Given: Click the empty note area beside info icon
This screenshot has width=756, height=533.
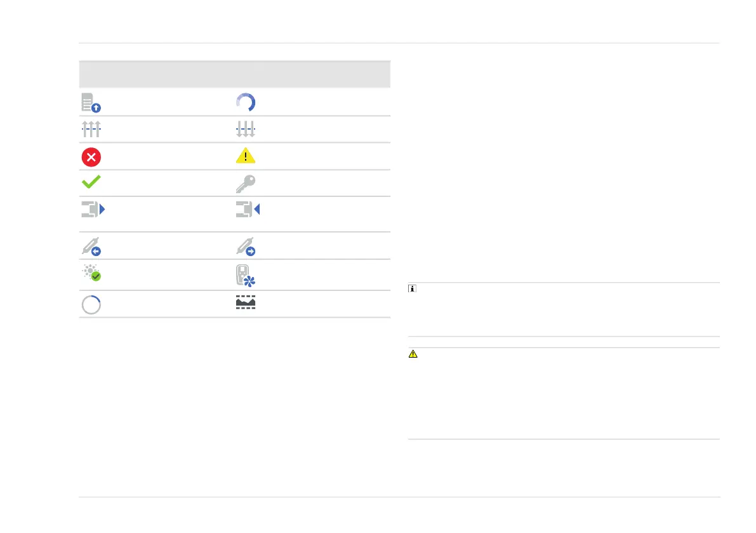Looking at the screenshot, I should pyautogui.click(x=569, y=309).
